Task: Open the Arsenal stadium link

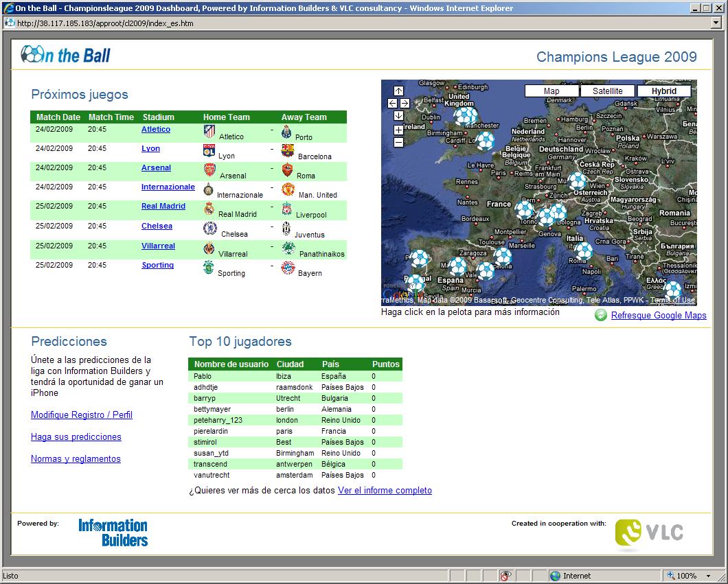Action: click(156, 167)
